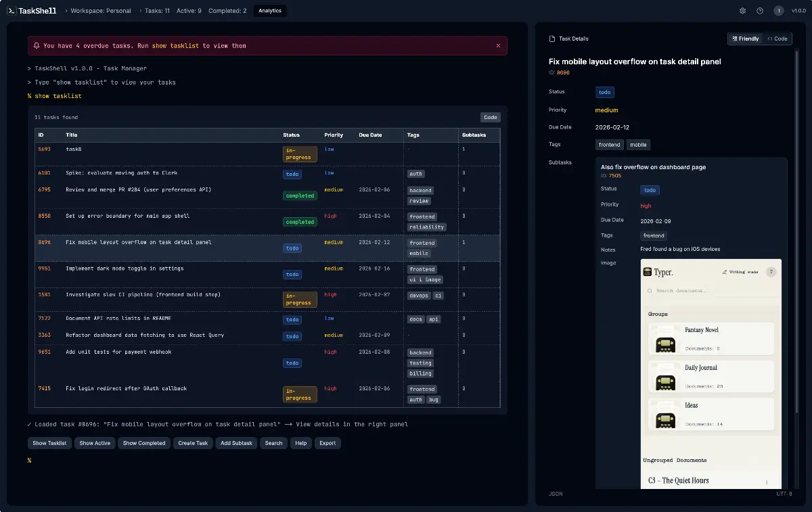The width and height of the screenshot is (812, 512).
Task: Click the todo status badge in Task Details
Action: point(605,93)
